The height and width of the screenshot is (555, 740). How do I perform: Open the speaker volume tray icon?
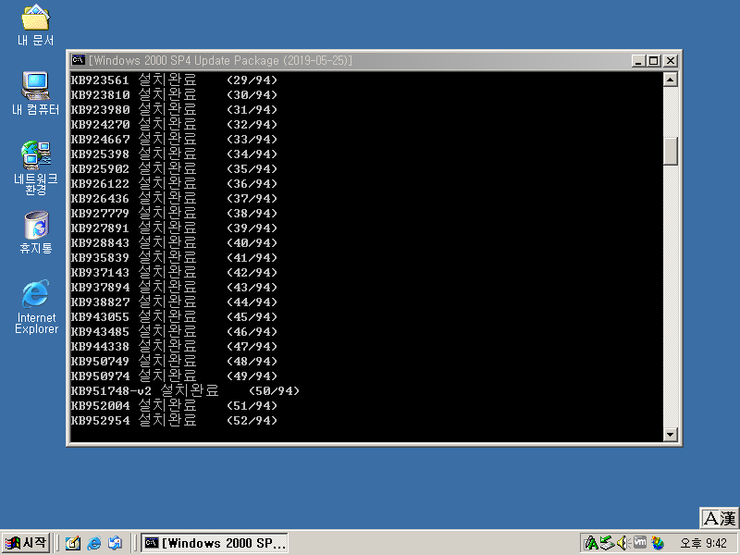pyautogui.click(x=623, y=543)
